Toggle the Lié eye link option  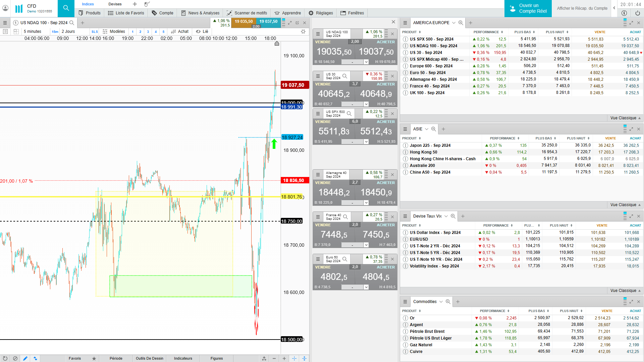202,32
